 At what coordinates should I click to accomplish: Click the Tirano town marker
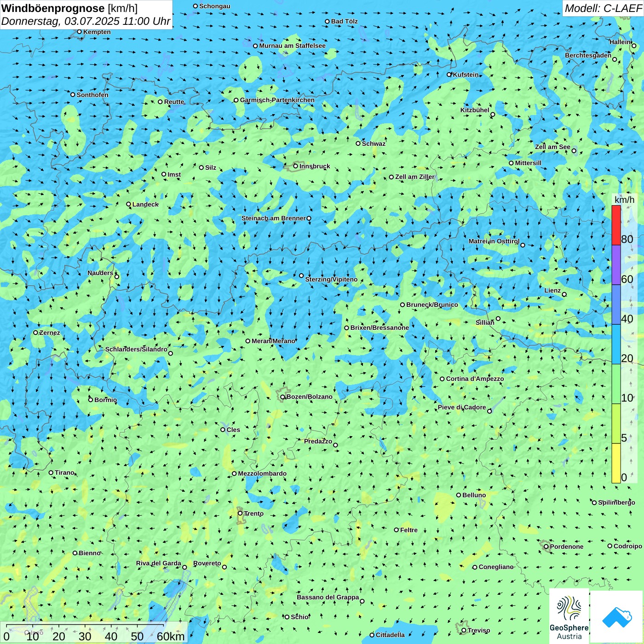(51, 472)
